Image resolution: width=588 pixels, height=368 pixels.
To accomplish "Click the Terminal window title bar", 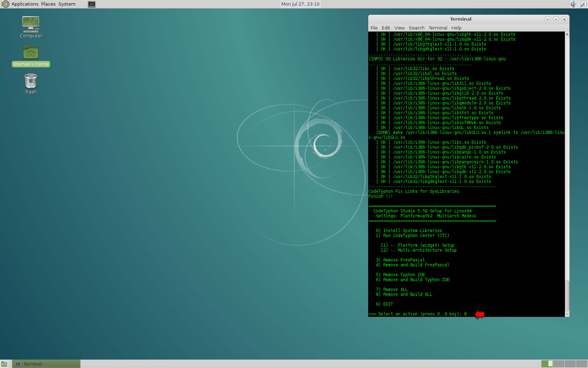I will [x=461, y=19].
